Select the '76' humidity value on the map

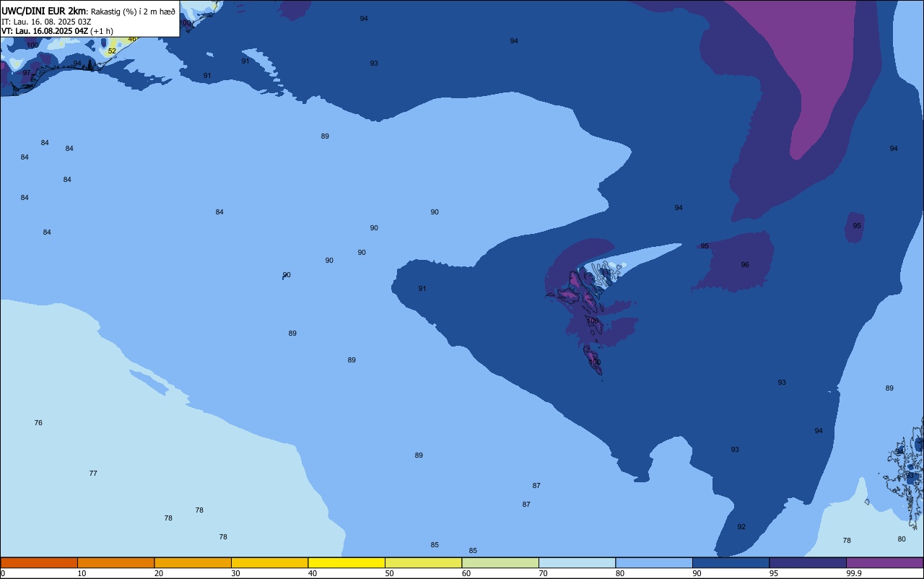[38, 423]
